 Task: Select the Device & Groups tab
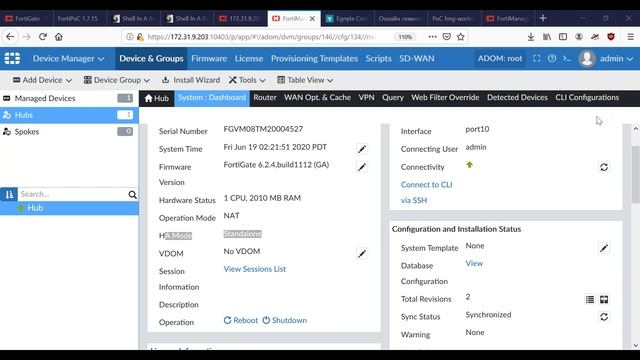tap(151, 58)
